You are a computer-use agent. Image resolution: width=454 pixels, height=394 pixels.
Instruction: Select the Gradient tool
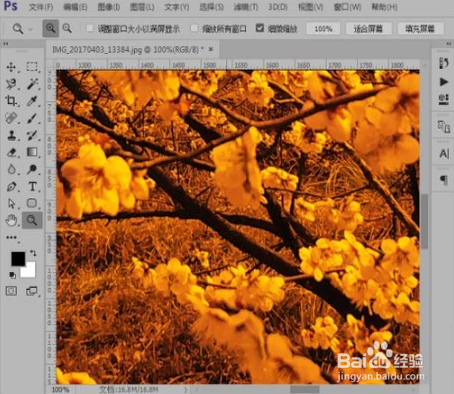click(32, 152)
